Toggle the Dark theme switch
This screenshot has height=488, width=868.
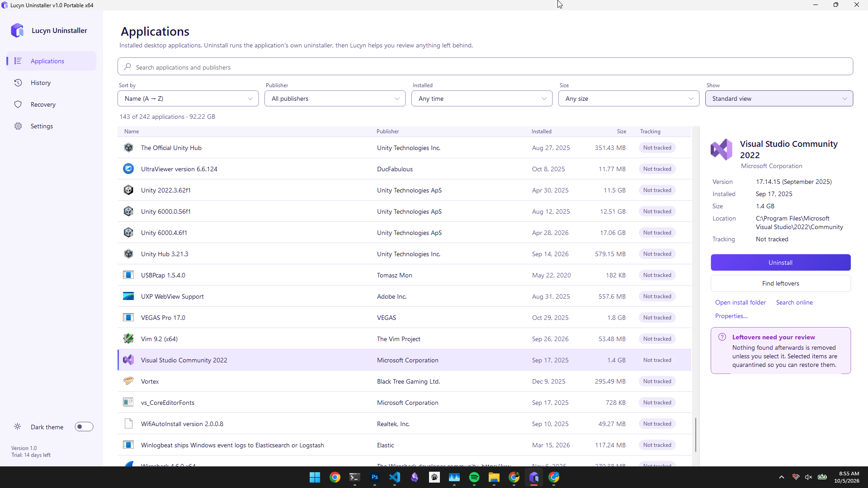[84, 427]
